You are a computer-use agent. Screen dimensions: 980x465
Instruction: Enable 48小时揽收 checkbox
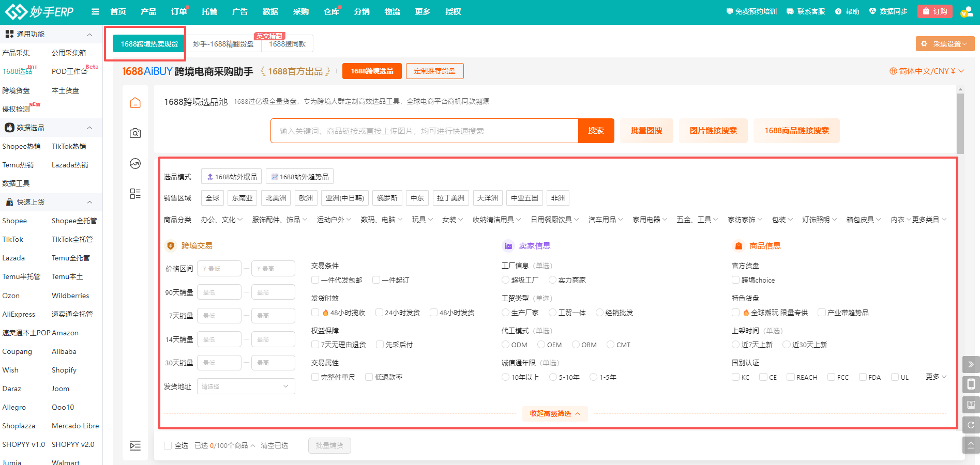pos(315,313)
